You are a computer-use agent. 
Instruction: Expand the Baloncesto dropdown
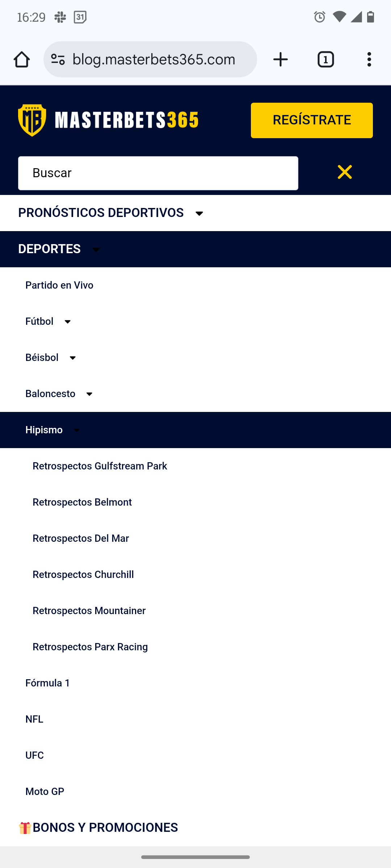(89, 394)
